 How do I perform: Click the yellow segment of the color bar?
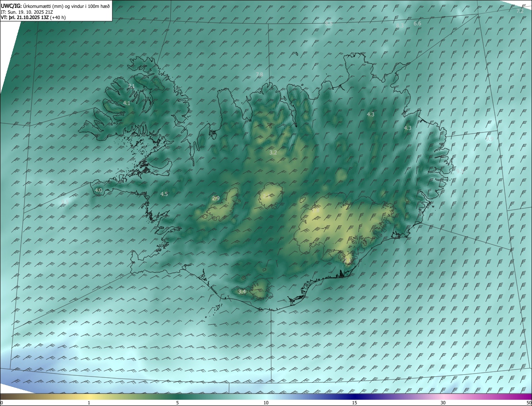89,396
